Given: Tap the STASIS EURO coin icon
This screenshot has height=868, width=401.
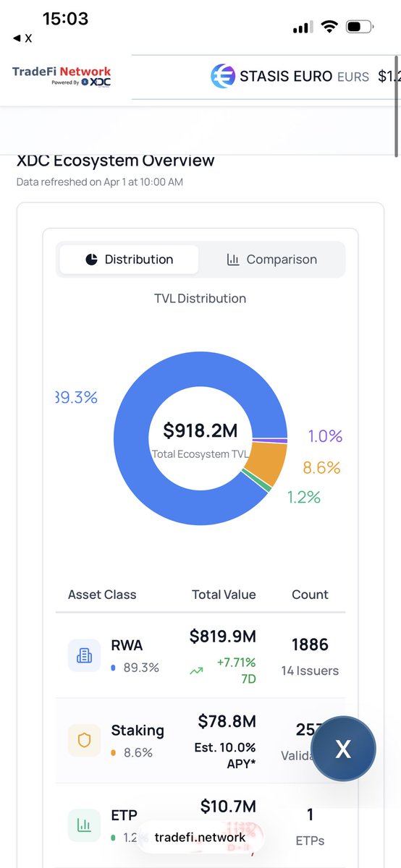Looking at the screenshot, I should pyautogui.click(x=223, y=76).
